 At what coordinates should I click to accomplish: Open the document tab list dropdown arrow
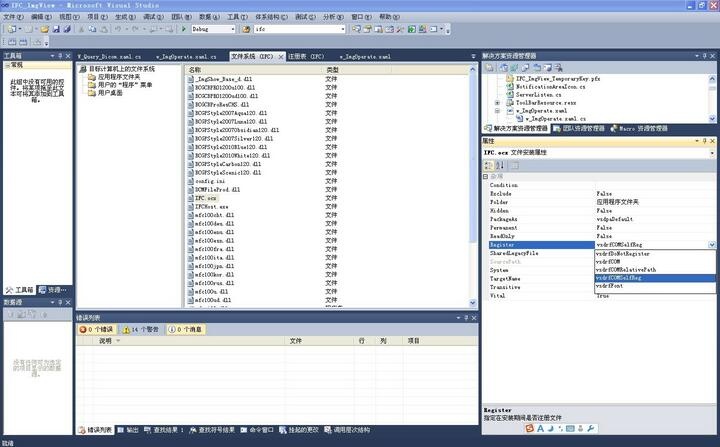473,56
